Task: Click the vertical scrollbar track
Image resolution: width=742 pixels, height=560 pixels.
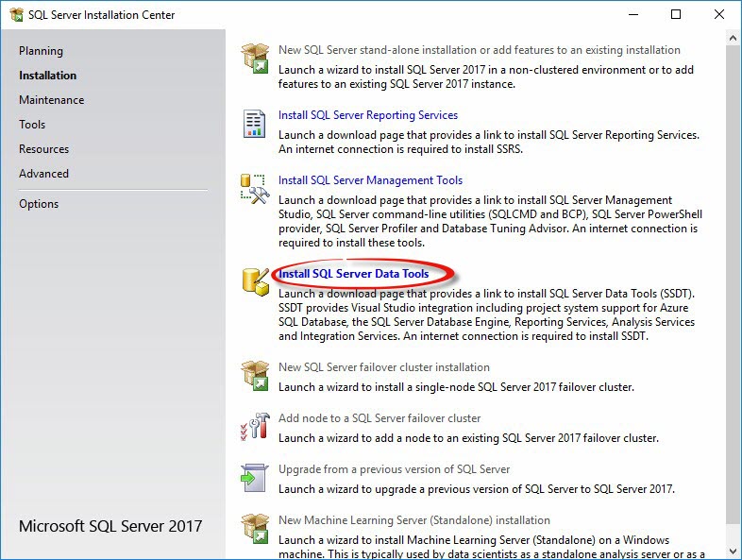Action: pyautogui.click(x=733, y=295)
